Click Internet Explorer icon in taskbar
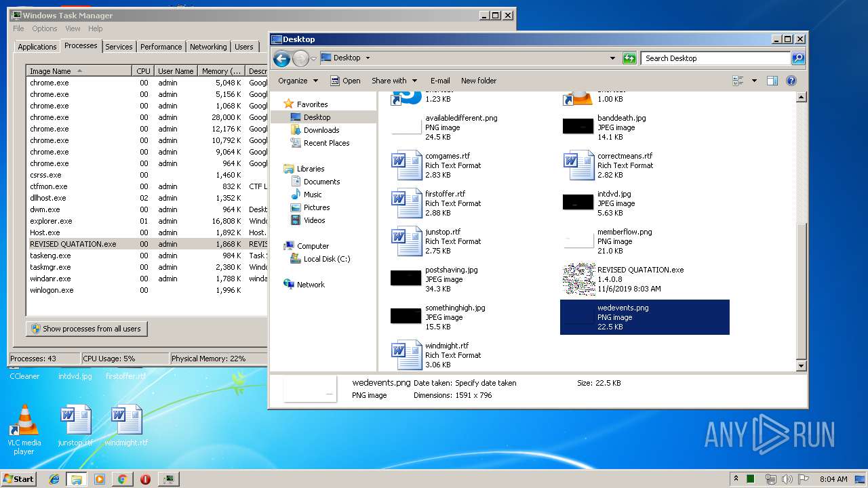This screenshot has height=488, width=868. [x=54, y=479]
